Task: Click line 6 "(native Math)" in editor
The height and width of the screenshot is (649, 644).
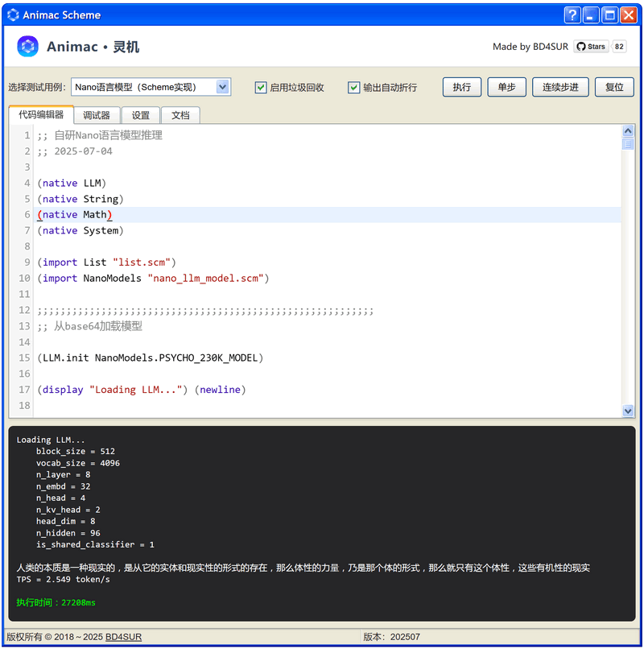Action: 75,215
